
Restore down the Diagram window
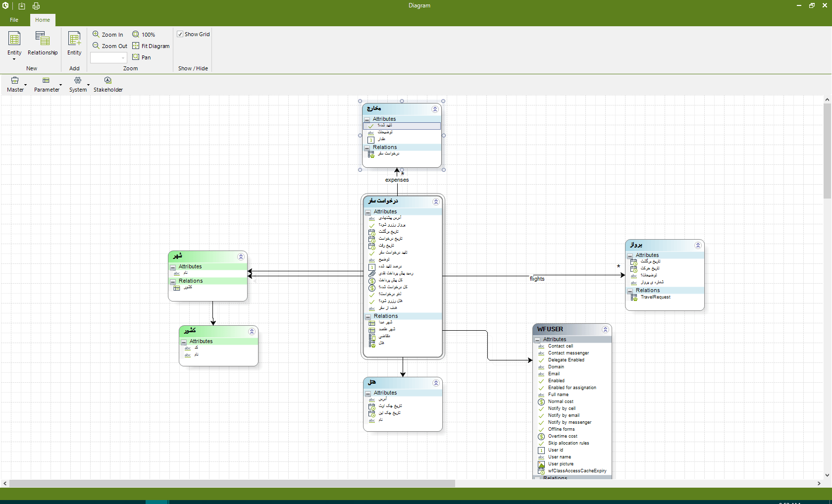coord(812,5)
